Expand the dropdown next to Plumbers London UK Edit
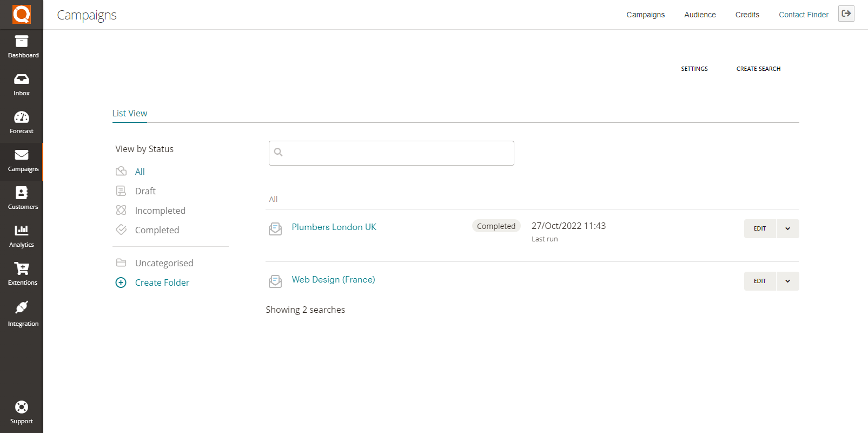Screen dimensions: 868x433 (787, 228)
